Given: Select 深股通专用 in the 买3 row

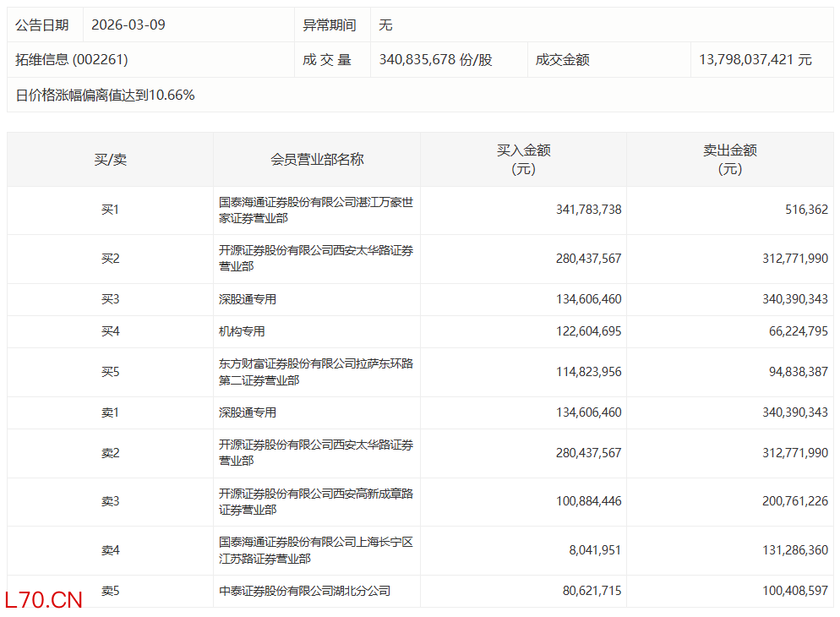Looking at the screenshot, I should coord(248,299).
